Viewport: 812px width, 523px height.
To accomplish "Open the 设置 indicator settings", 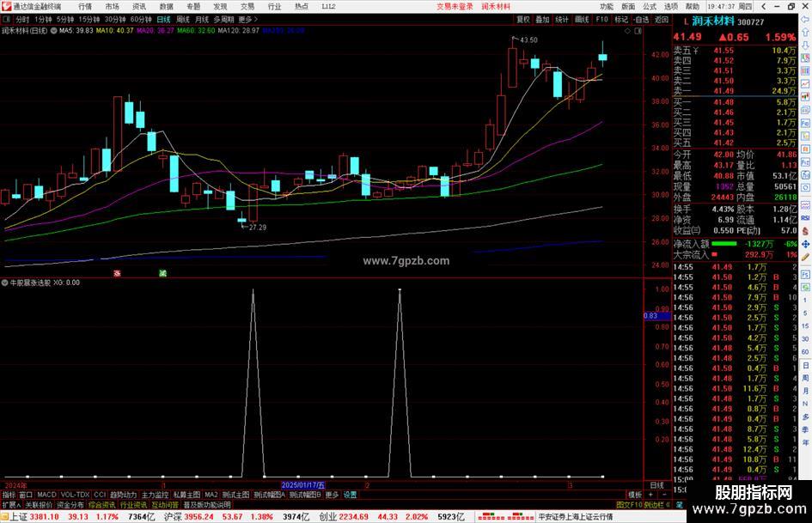I will coord(350,495).
